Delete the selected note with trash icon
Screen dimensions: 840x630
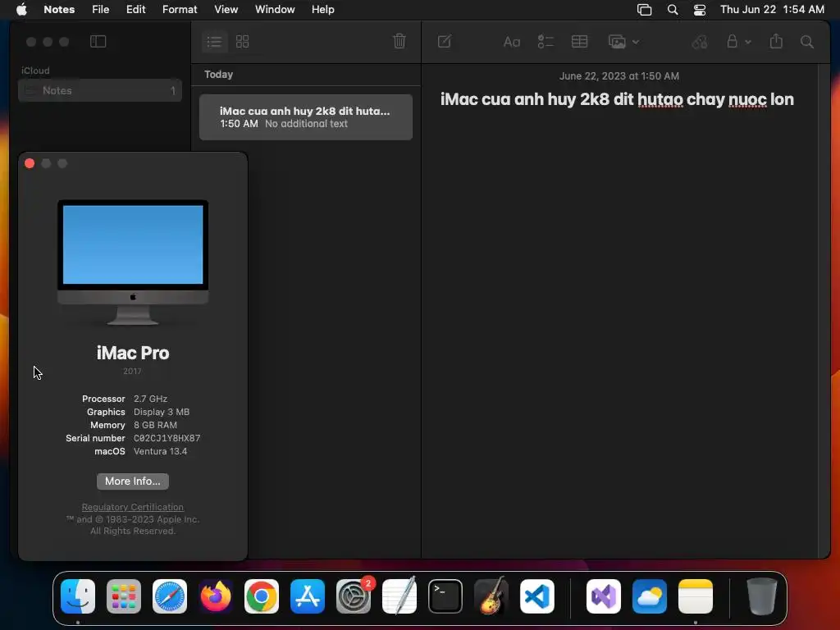click(x=399, y=41)
